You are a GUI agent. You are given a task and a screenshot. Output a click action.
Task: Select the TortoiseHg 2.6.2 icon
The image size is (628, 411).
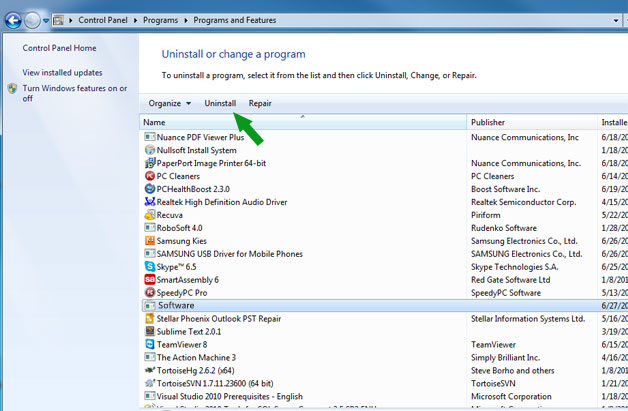coord(150,370)
